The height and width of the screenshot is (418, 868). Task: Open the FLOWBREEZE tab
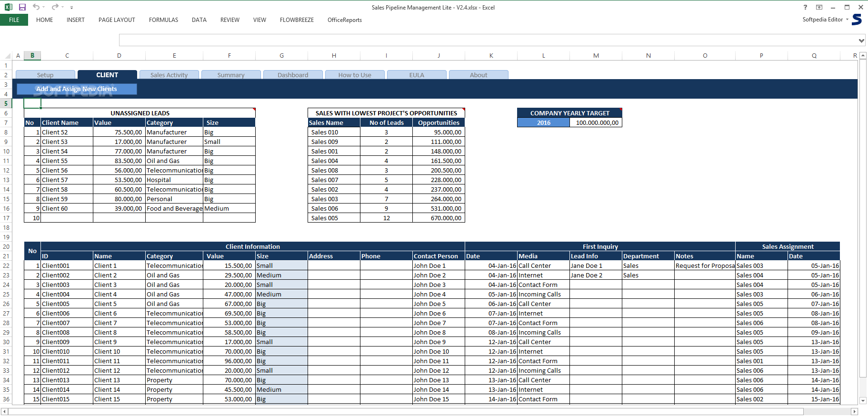297,20
